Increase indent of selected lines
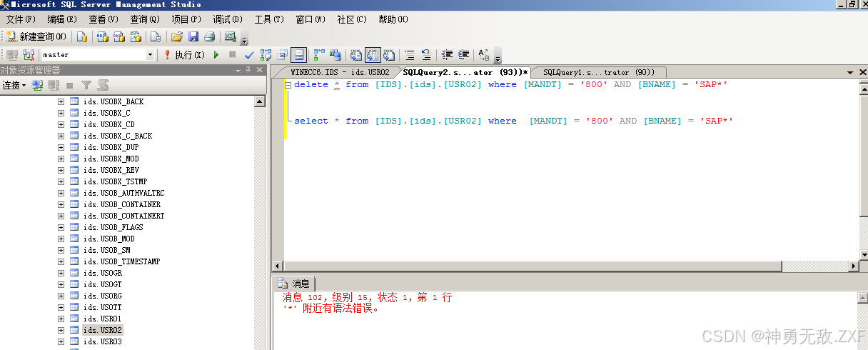Viewport: 868px width, 350px height. point(464,54)
